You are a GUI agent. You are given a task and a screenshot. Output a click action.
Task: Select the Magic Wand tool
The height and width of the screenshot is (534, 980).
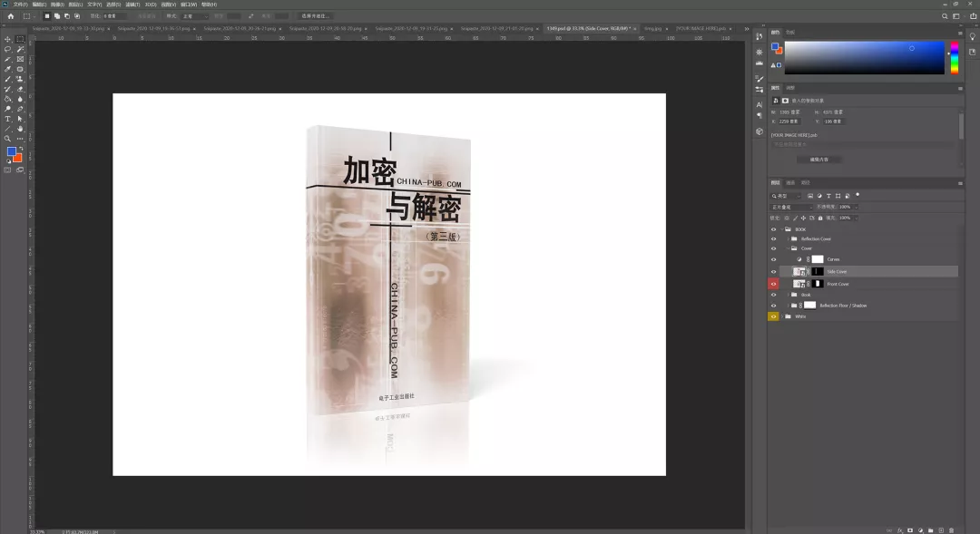click(x=20, y=49)
